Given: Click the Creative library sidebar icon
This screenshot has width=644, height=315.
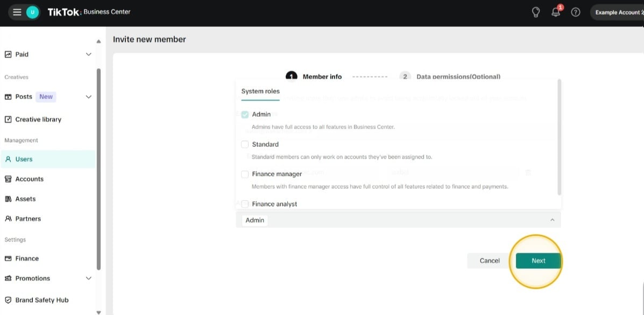Looking at the screenshot, I should pos(8,119).
